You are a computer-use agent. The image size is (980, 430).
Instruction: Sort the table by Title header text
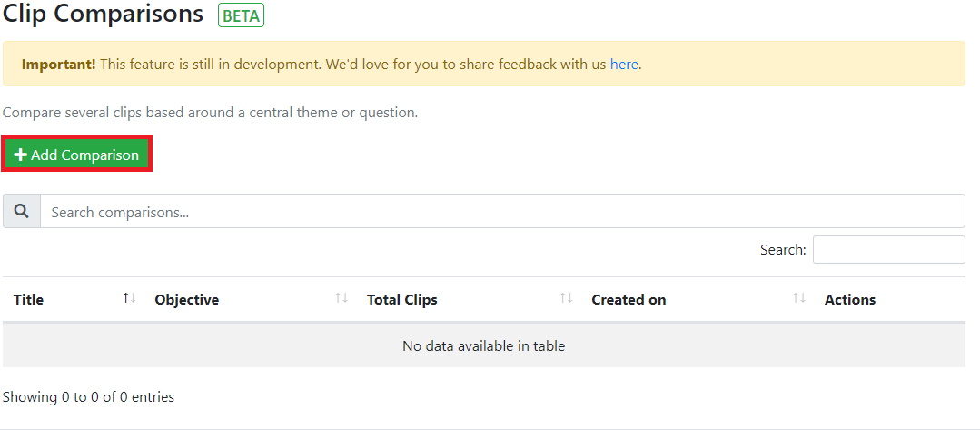point(29,300)
